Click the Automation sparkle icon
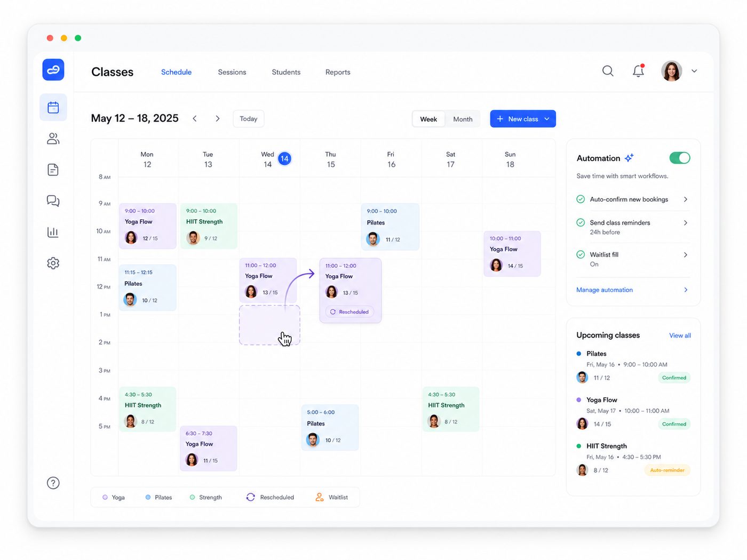747x560 pixels. tap(629, 158)
